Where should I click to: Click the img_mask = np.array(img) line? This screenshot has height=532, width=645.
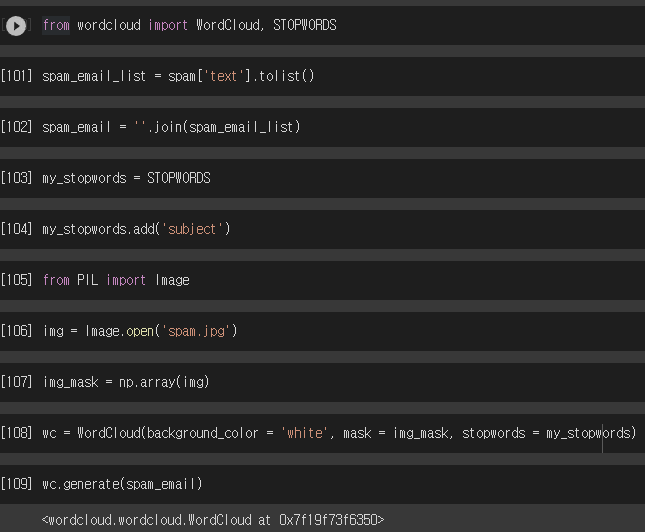(x=126, y=382)
